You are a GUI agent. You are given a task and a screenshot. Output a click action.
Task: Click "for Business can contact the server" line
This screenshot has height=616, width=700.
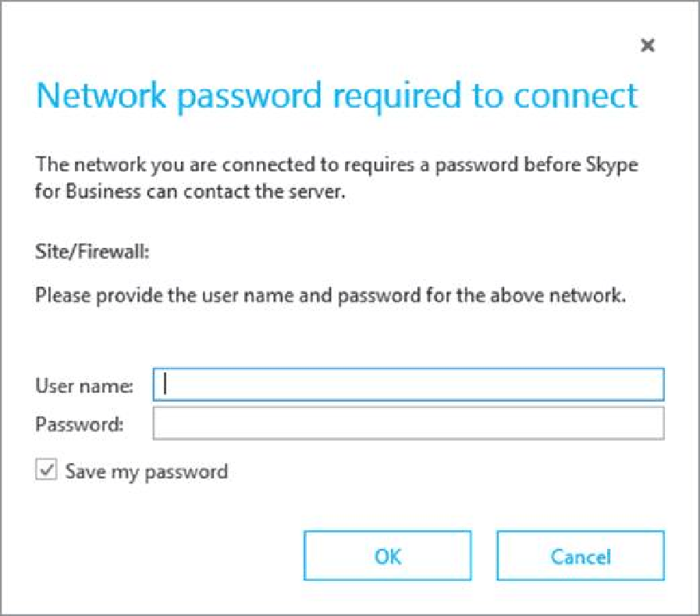[x=190, y=193]
